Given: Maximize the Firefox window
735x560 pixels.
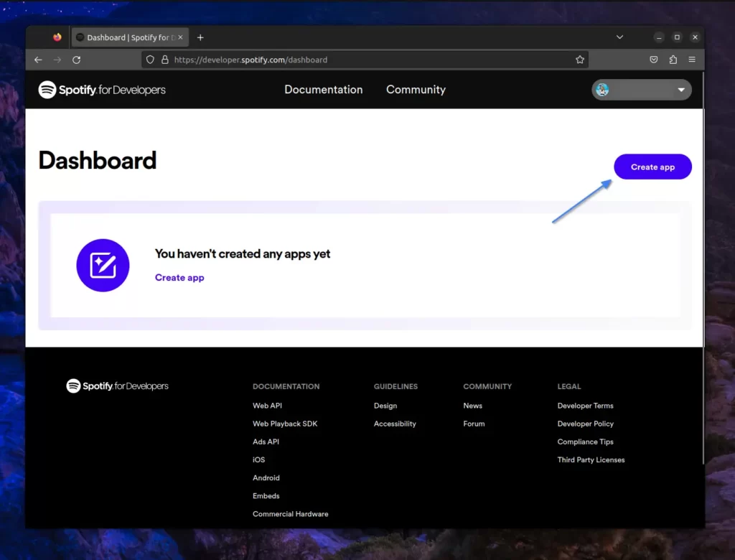Looking at the screenshot, I should pyautogui.click(x=677, y=37).
